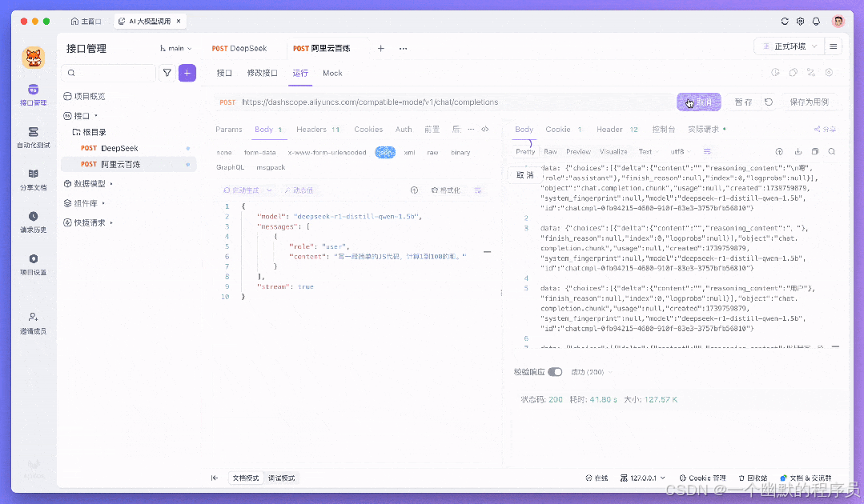The width and height of the screenshot is (864, 504).
Task: Open notifications bell icon
Action: [816, 22]
